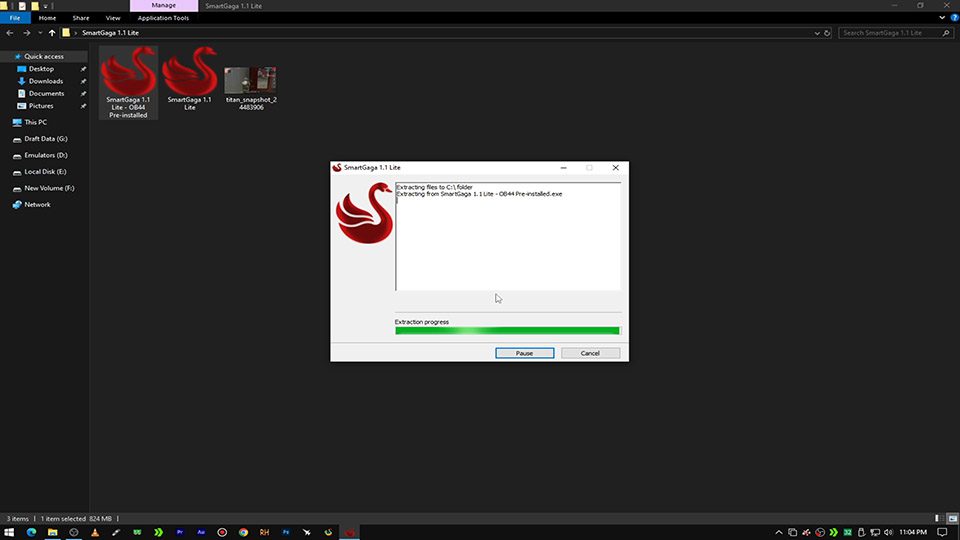Open VLC media player from the taskbar
960x540 pixels.
click(95, 532)
